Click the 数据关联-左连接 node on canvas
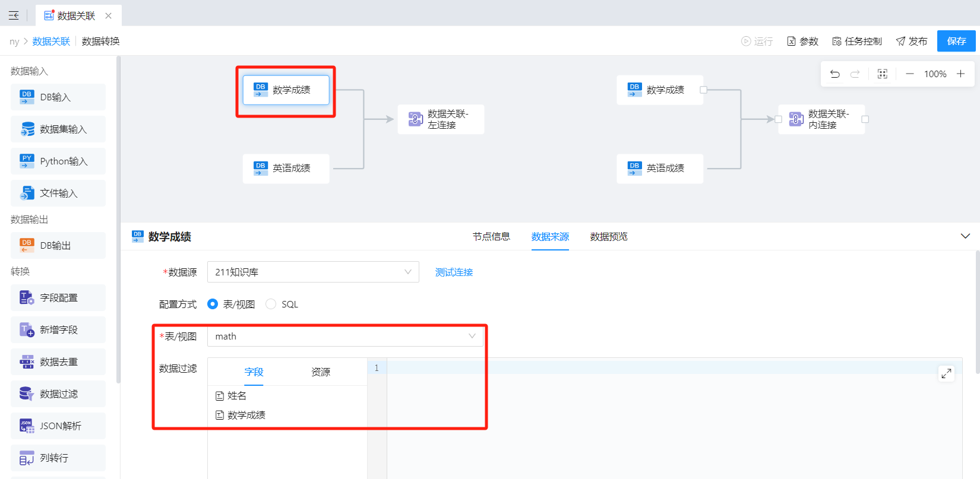Viewport: 980px width, 479px height. click(x=441, y=119)
